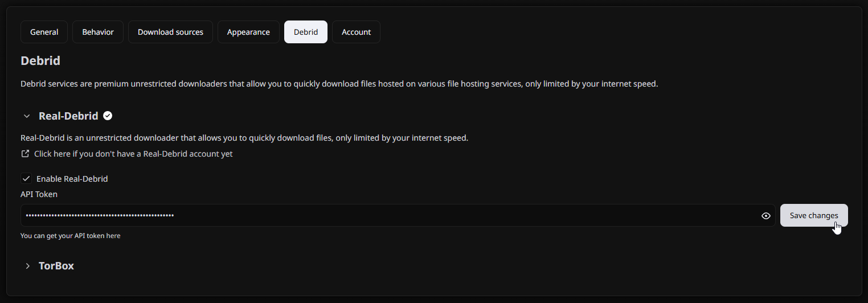Screen dimensions: 868x303
Task: Click the Real-Debrid section heading text
Action: point(68,116)
